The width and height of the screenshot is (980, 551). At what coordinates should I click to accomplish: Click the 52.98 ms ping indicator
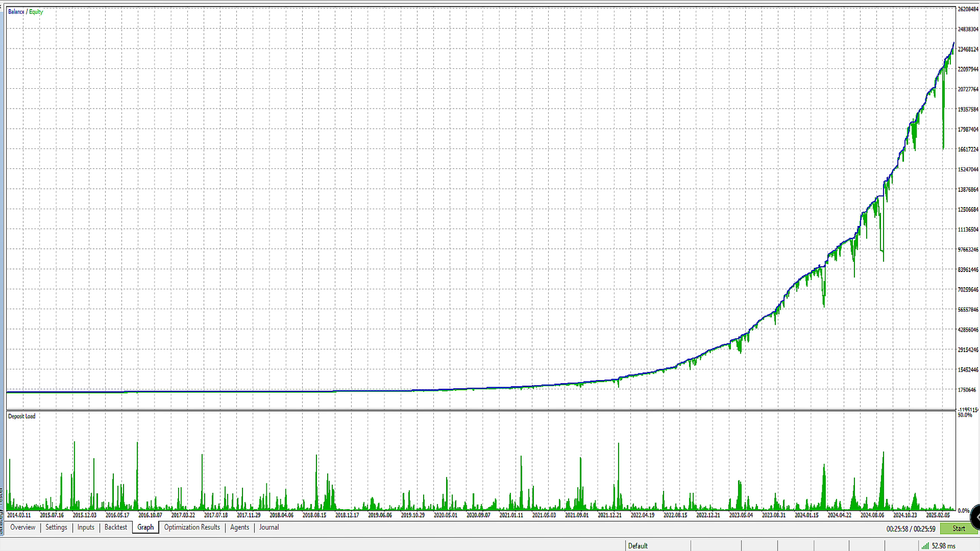point(943,546)
